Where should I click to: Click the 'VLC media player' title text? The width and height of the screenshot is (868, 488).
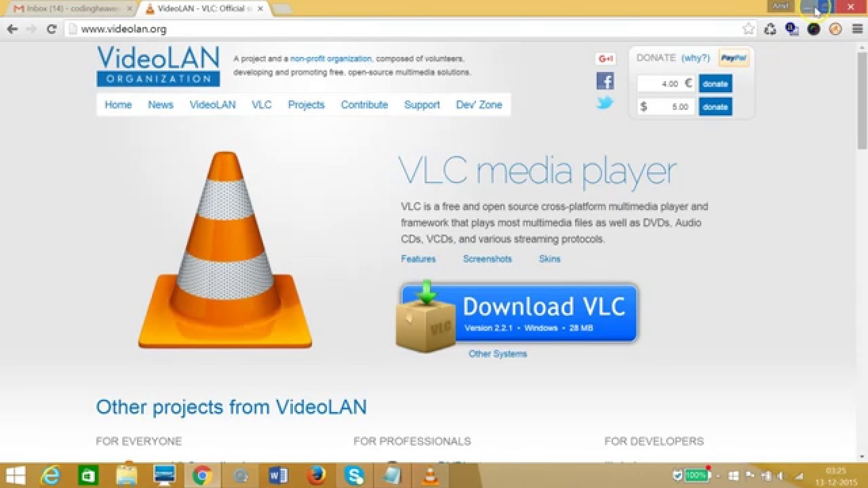coord(538,171)
